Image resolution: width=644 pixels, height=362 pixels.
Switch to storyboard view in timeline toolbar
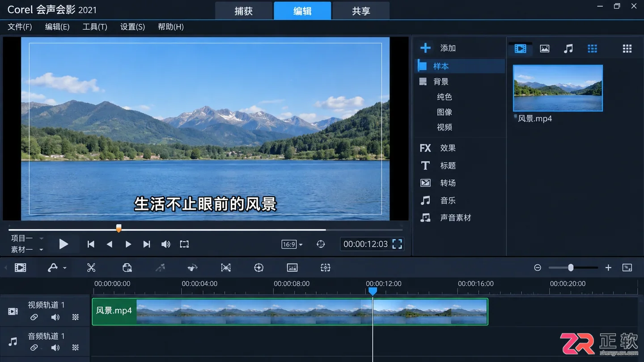pos(20,268)
